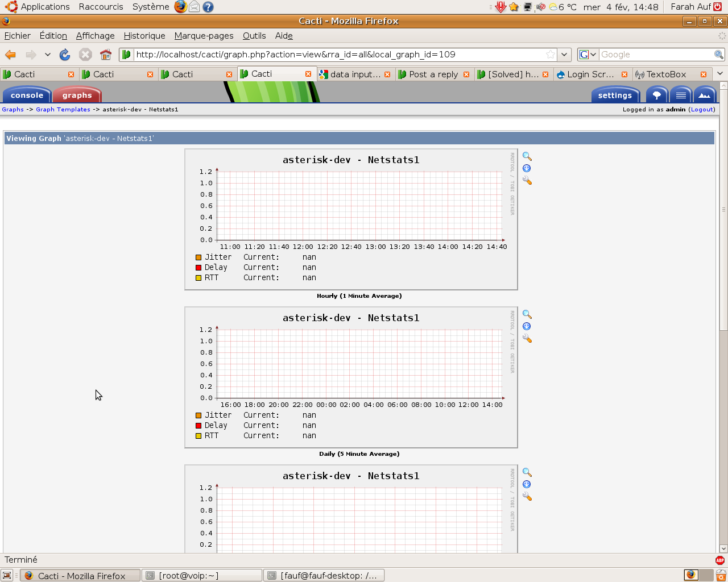This screenshot has width=728, height=582.
Task: Open the Fichier menu
Action: click(x=18, y=35)
